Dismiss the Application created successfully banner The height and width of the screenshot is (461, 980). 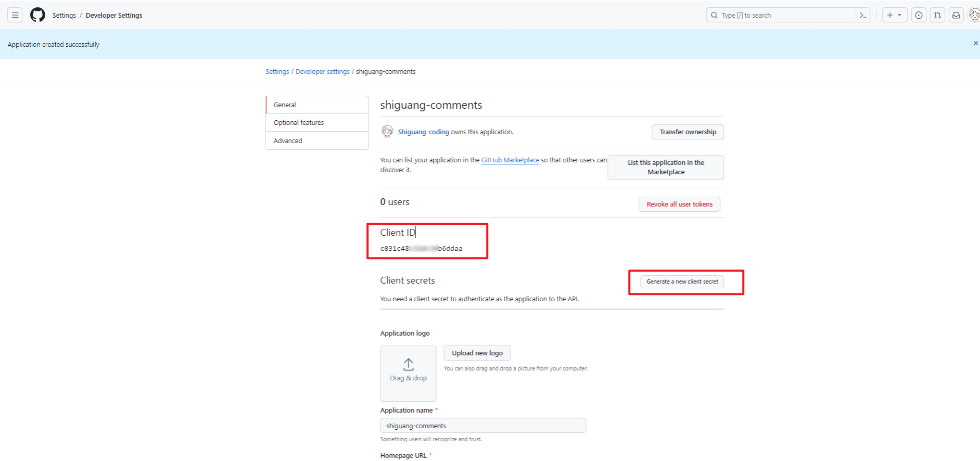[975, 44]
